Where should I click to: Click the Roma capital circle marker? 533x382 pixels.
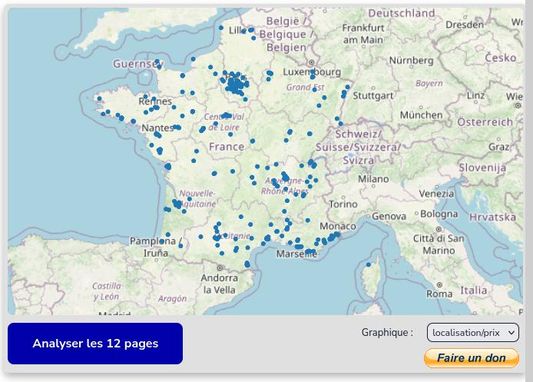[x=440, y=284]
